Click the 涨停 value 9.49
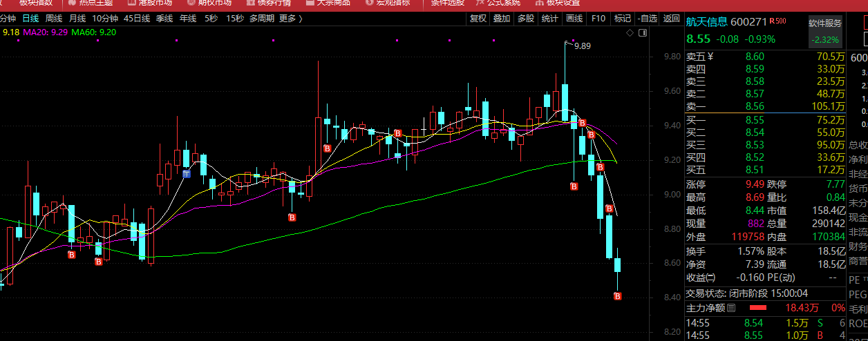Image resolution: width=868 pixels, height=341 pixels. pos(755,184)
